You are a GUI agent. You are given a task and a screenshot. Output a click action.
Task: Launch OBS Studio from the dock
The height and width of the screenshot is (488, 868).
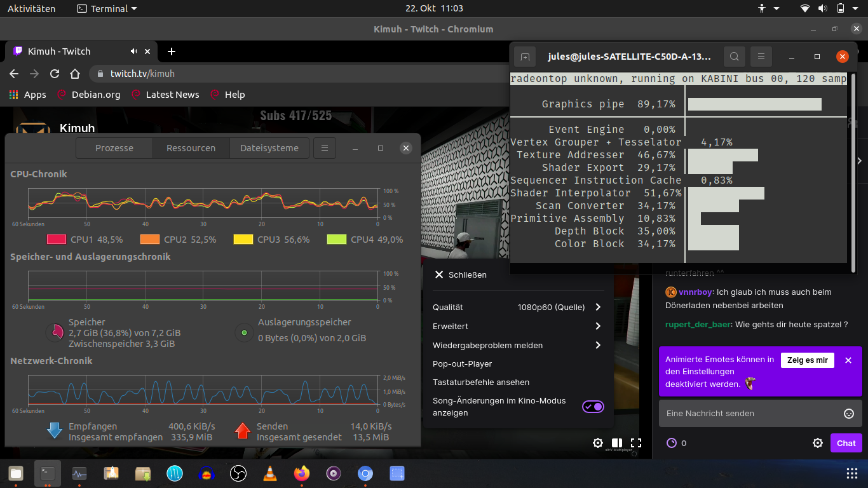238,473
